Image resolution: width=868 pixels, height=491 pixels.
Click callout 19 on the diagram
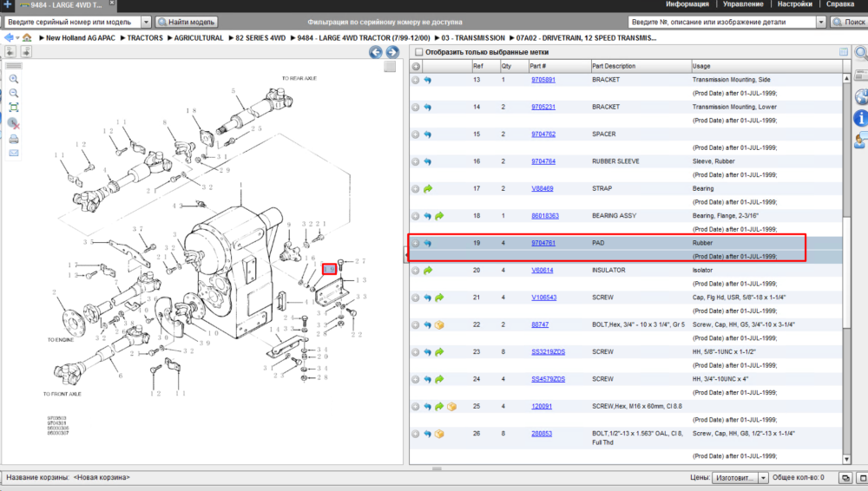coord(329,269)
